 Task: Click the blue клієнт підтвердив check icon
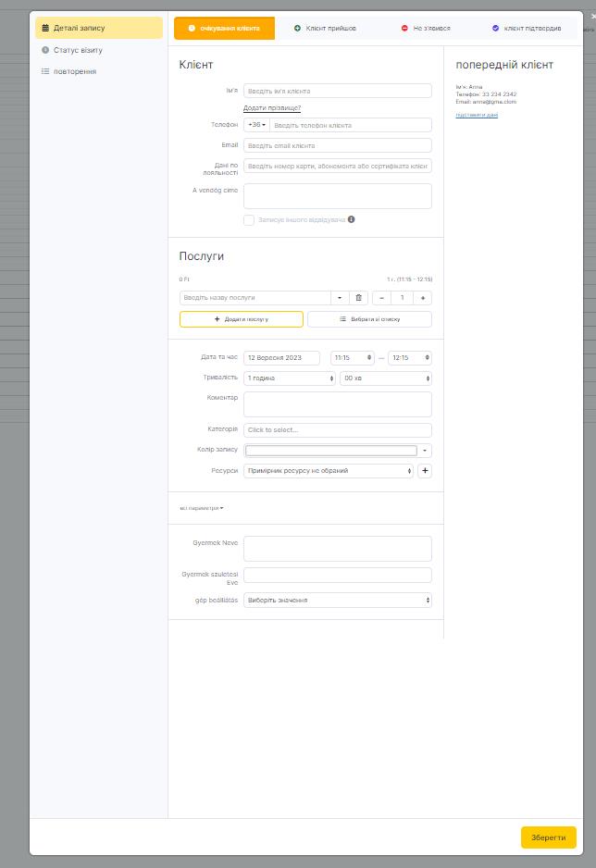pos(495,29)
